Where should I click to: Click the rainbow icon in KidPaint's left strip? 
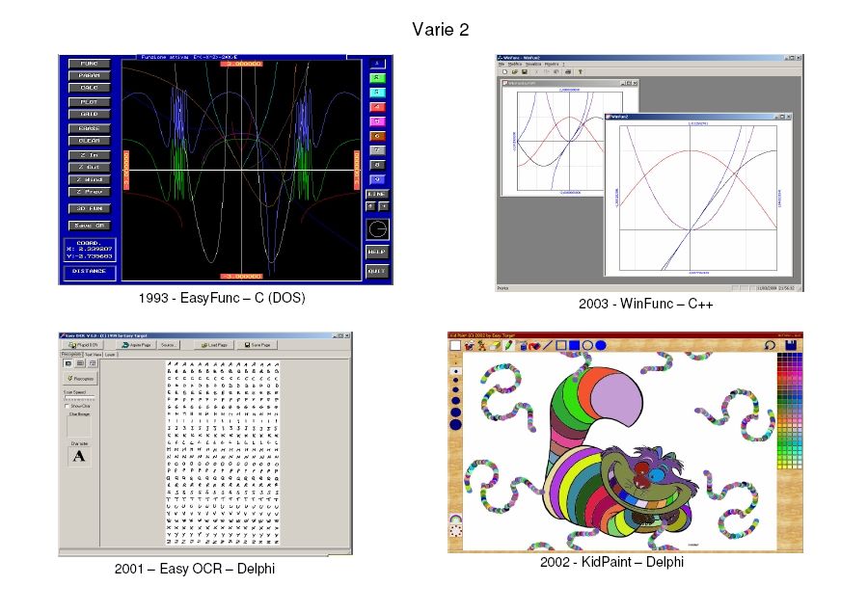455,519
